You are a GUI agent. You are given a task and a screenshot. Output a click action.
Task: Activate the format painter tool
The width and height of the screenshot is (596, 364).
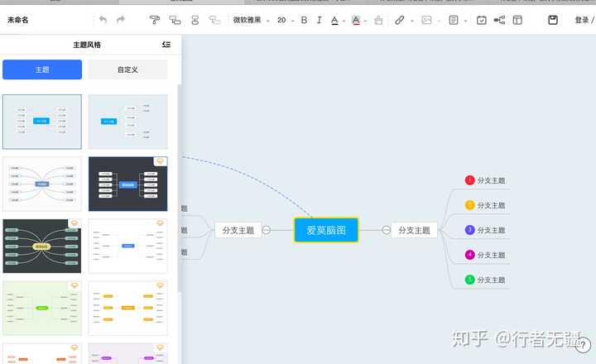click(154, 20)
